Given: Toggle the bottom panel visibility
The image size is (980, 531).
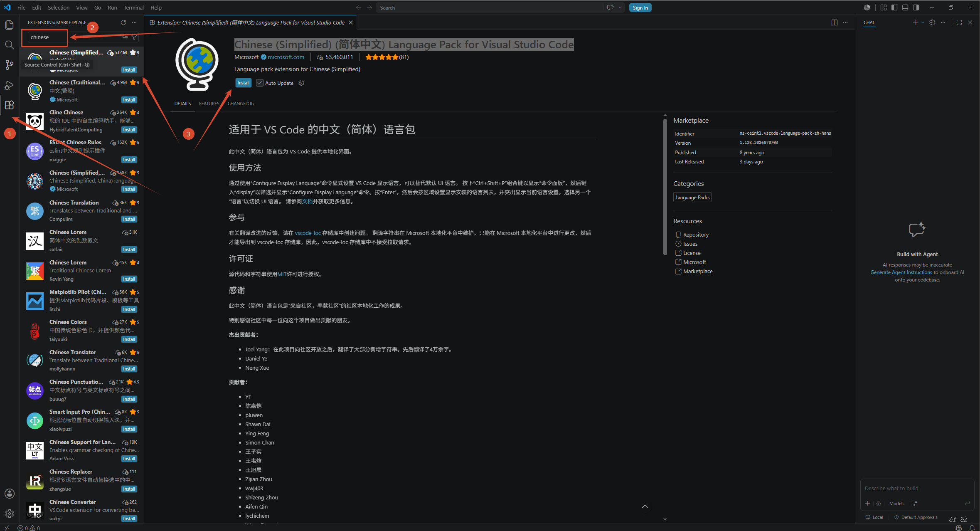Looking at the screenshot, I should (x=905, y=7).
